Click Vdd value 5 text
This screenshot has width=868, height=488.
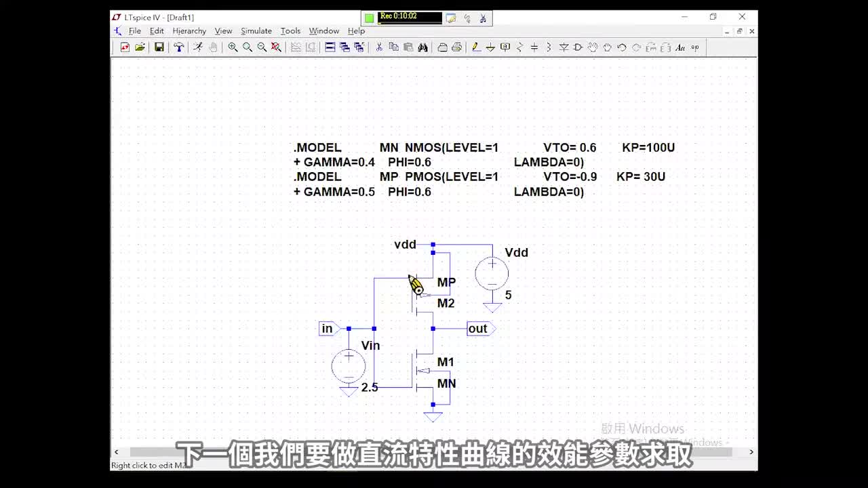[508, 296]
